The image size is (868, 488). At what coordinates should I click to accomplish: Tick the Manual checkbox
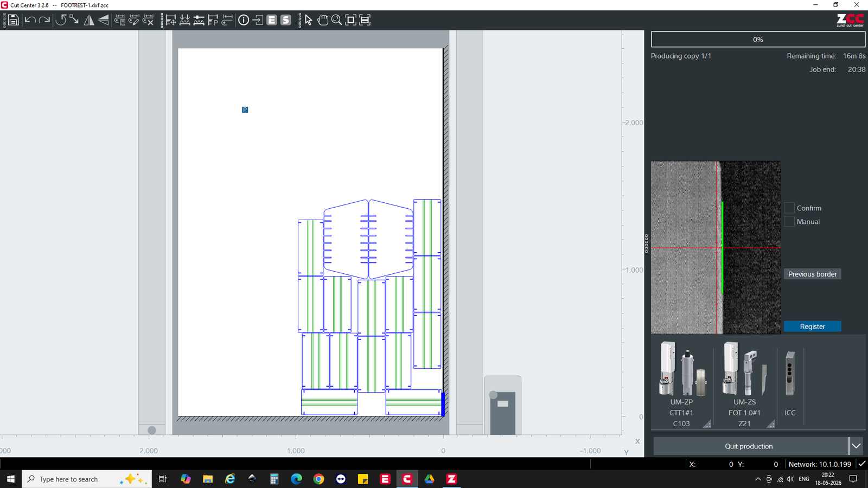[x=789, y=221]
